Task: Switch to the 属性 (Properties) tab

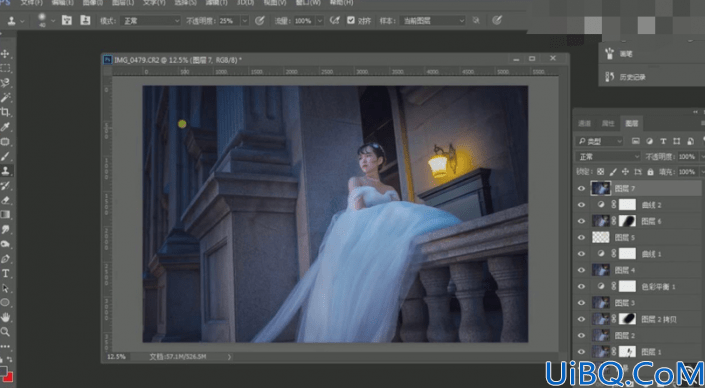Action: (x=608, y=123)
